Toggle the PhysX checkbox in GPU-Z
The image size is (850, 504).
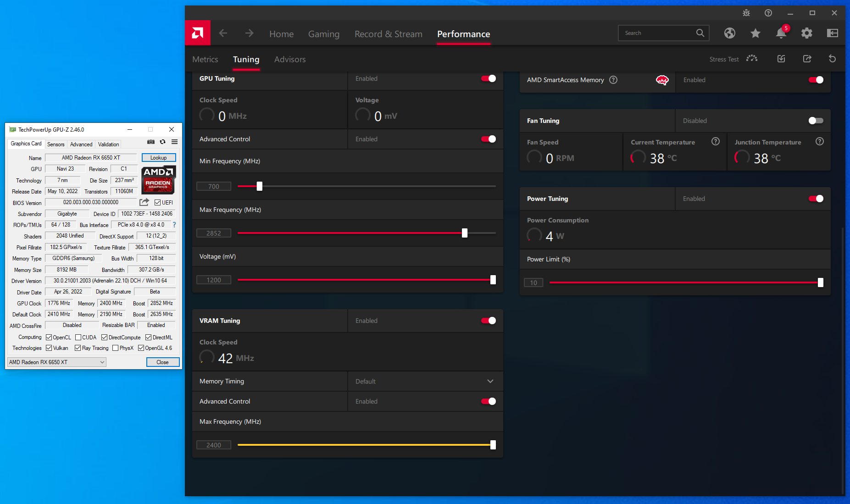click(115, 348)
